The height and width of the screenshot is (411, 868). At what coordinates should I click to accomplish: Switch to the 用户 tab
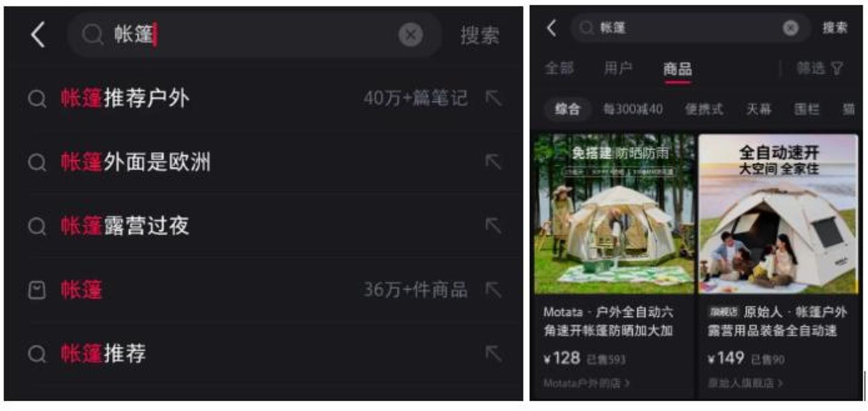pos(618,68)
